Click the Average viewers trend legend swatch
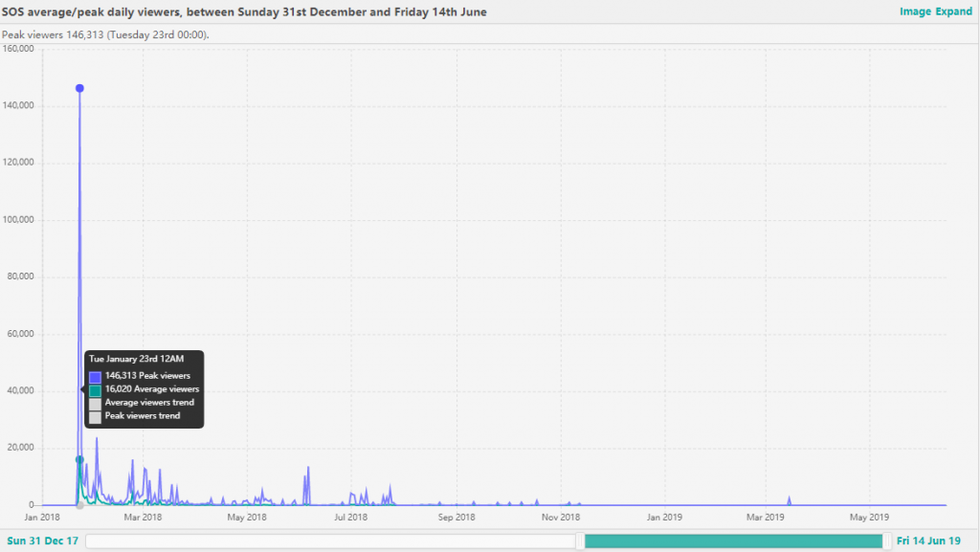 [95, 404]
